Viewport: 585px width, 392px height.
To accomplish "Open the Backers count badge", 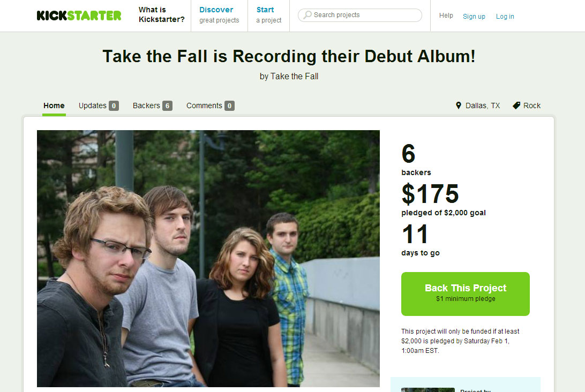I will click(x=168, y=106).
